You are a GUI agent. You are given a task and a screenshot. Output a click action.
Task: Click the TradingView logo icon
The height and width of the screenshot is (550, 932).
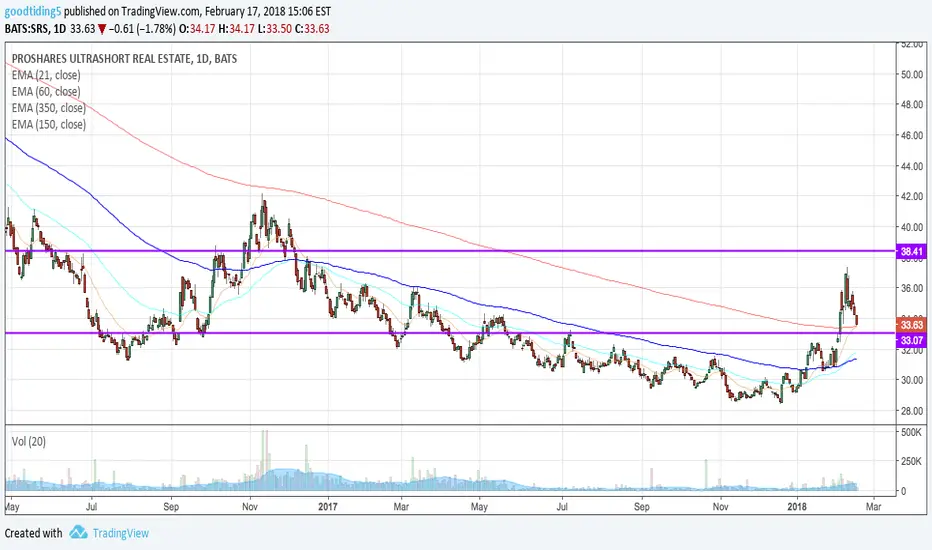[x=78, y=532]
